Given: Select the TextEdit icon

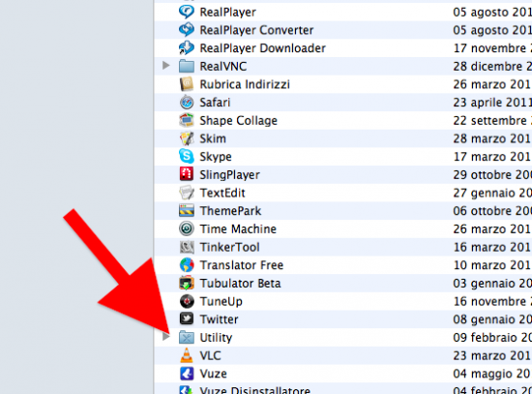Looking at the screenshot, I should [187, 193].
